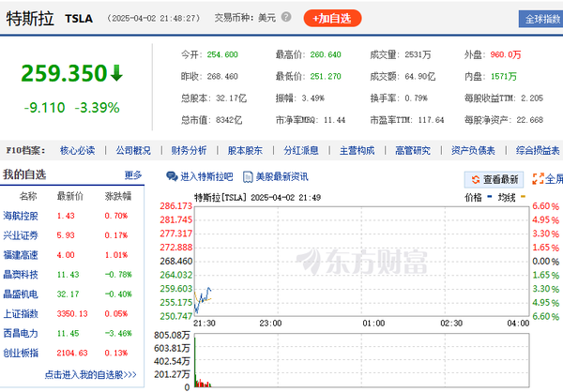This screenshot has height=392, width=563.
Task: Open 上证指数 in watchlist
Action: (21, 314)
